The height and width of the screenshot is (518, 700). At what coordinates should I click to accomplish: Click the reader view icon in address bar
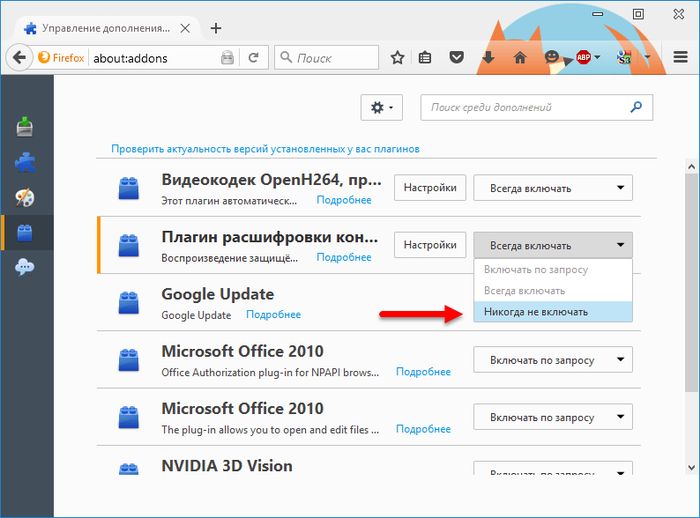coord(227,58)
